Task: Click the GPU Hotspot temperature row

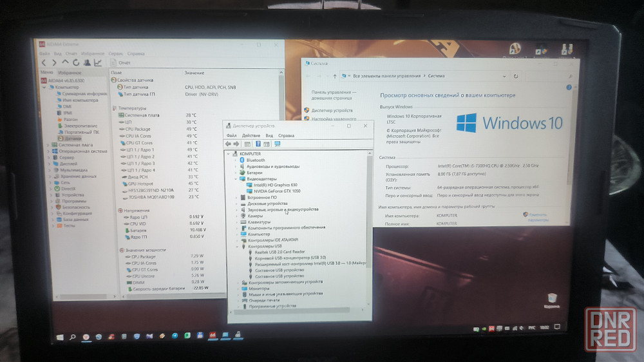Action: pos(159,184)
